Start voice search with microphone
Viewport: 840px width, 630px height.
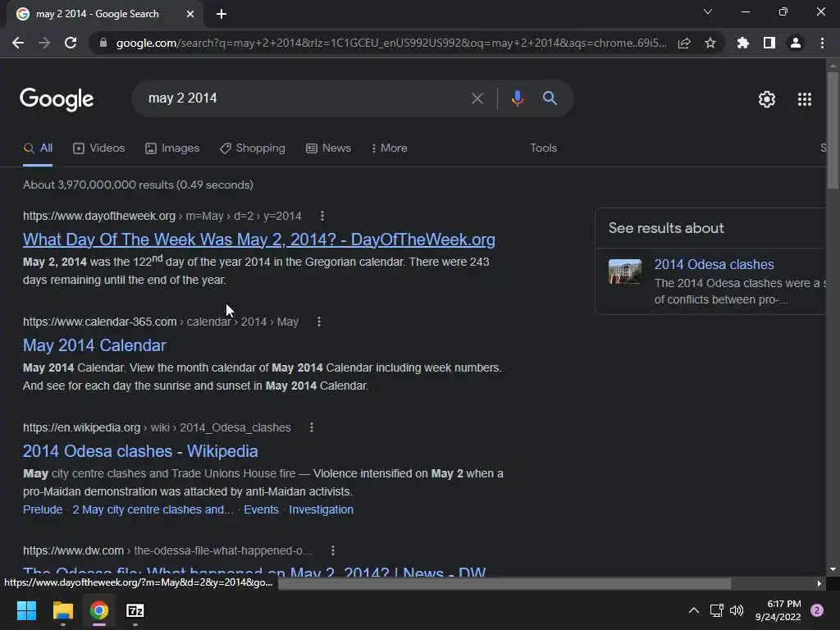pyautogui.click(x=517, y=98)
